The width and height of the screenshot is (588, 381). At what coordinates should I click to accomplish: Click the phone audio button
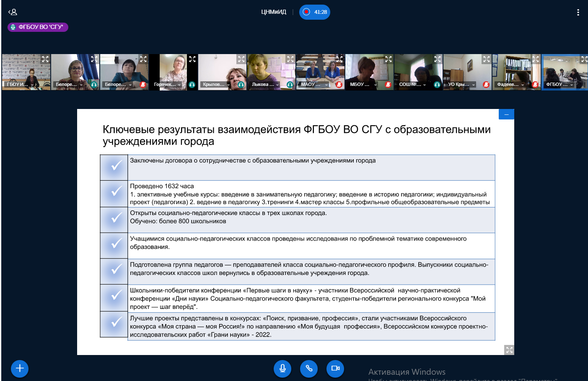(x=309, y=368)
